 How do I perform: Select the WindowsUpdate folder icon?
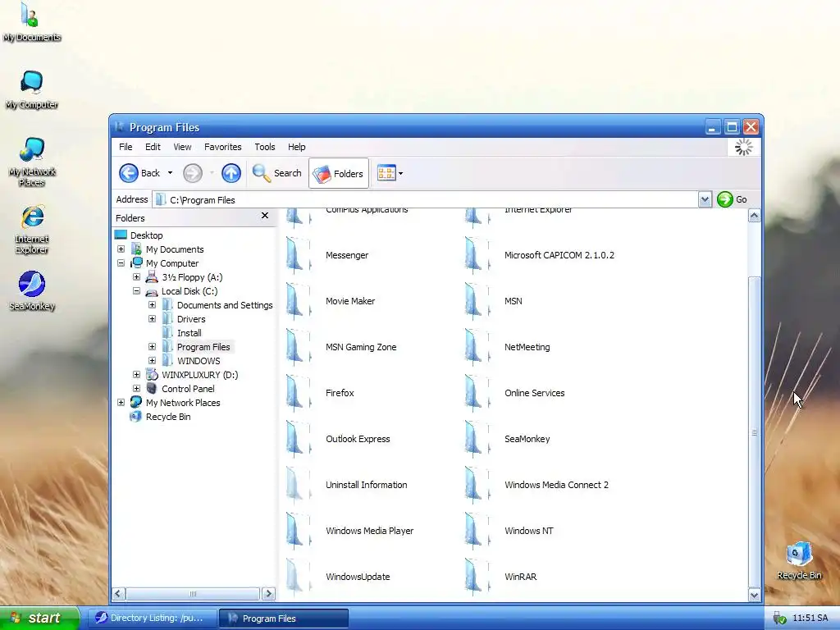pyautogui.click(x=299, y=577)
